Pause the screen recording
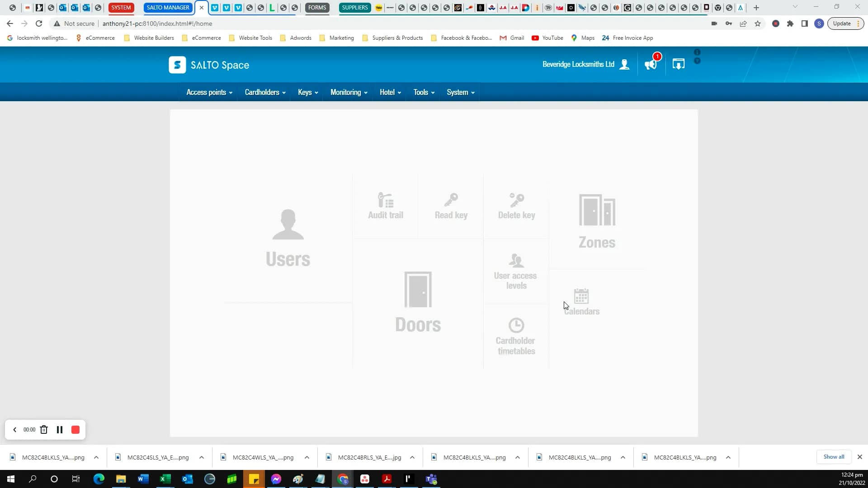868x488 pixels. (x=59, y=429)
